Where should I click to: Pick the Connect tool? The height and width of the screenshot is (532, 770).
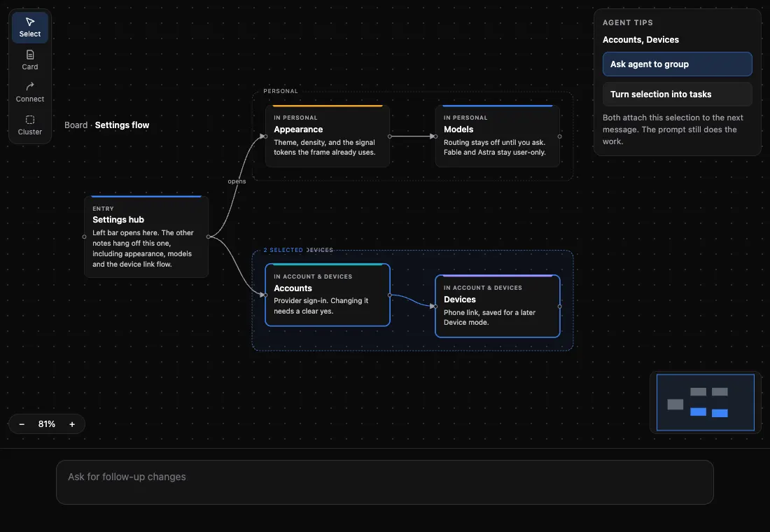click(x=30, y=92)
